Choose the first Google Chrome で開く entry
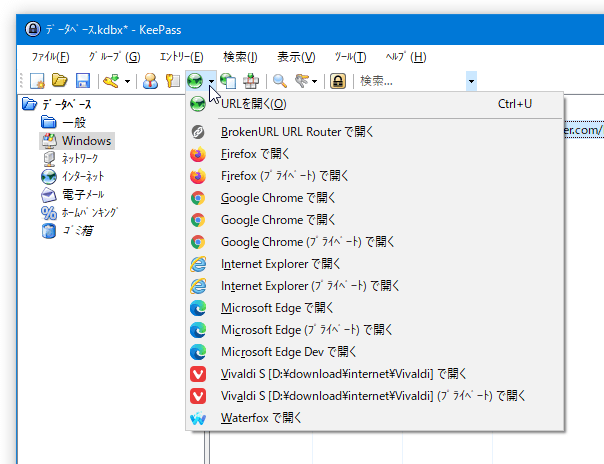The image size is (604, 464). [374, 198]
